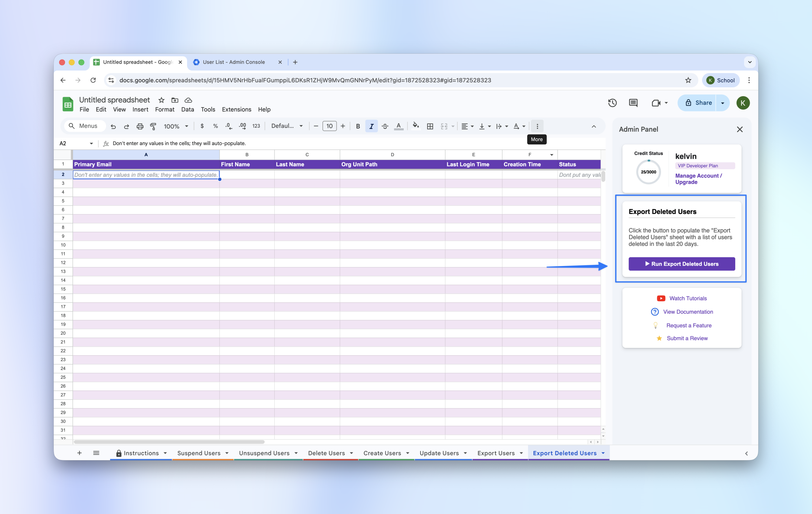Select the paint format tool

[x=153, y=126]
